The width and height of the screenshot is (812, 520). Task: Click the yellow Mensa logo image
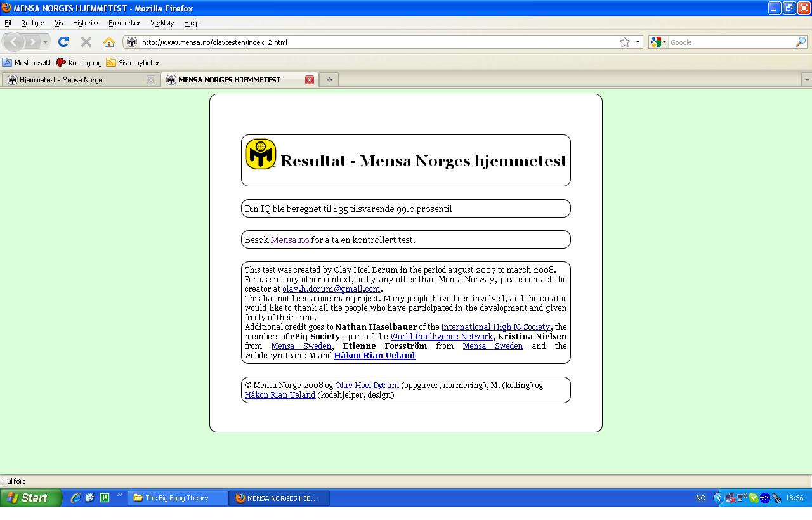point(261,154)
